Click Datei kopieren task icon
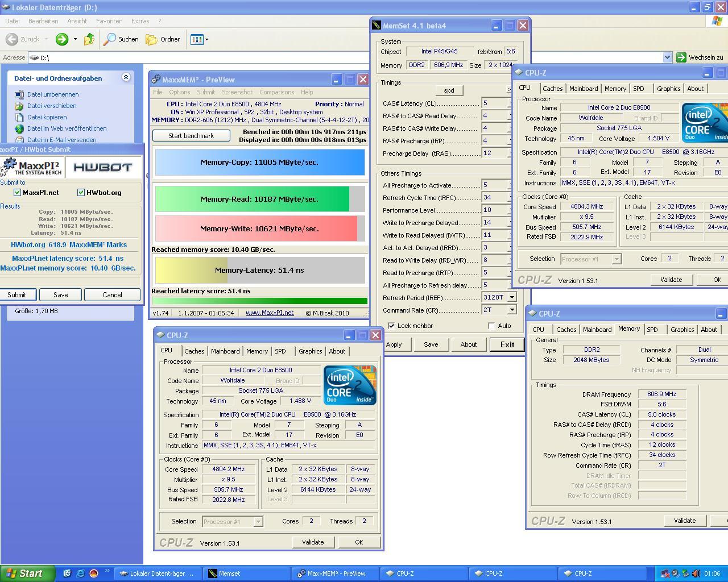This screenshot has height=582, width=728. click(19, 117)
